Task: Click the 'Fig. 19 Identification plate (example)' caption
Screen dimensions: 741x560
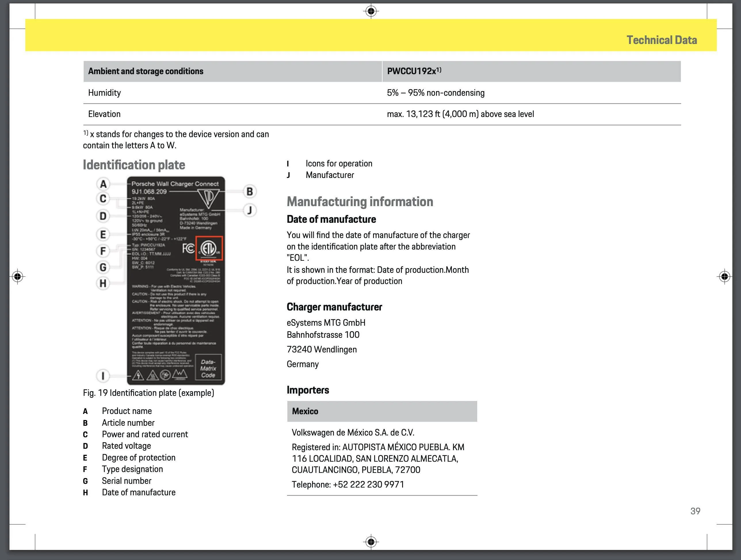Action: (x=148, y=393)
